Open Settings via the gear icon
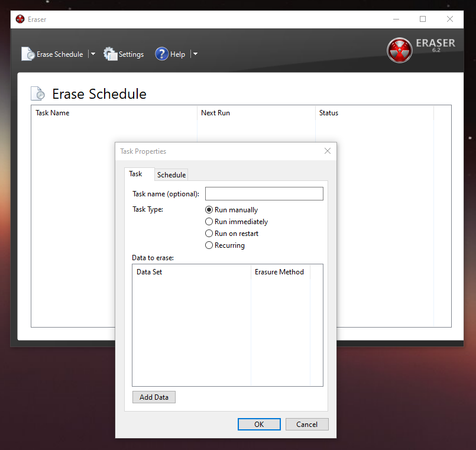This screenshot has height=450, width=476. pos(110,54)
